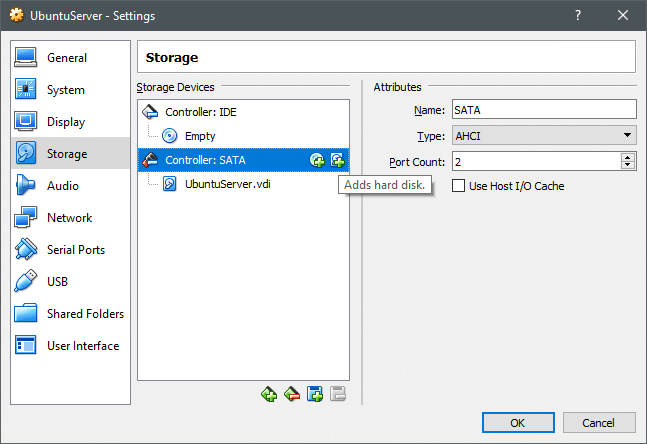Open the USB settings page
The image size is (647, 444).
pos(70,281)
